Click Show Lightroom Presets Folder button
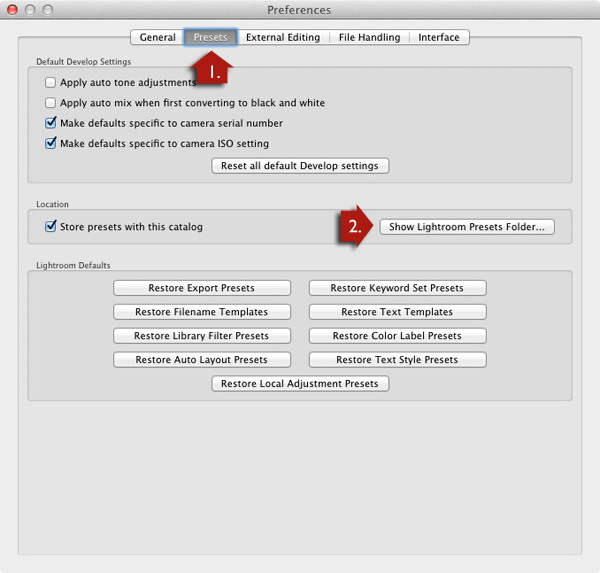The height and width of the screenshot is (573, 600). click(x=467, y=227)
